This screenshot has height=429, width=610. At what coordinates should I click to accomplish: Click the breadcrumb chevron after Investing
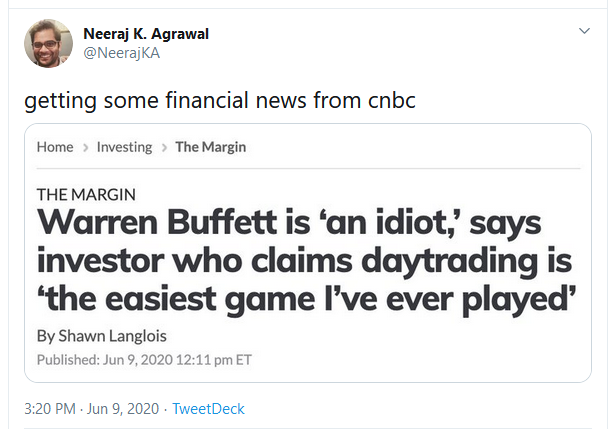pyautogui.click(x=164, y=148)
